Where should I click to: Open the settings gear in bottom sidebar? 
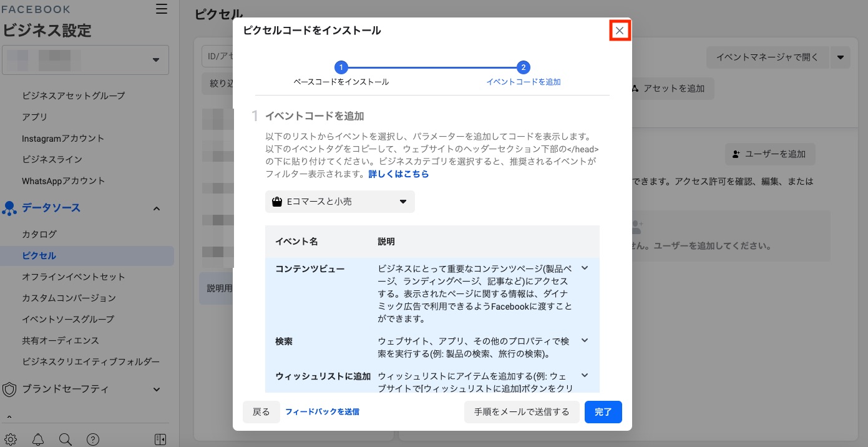(10, 439)
